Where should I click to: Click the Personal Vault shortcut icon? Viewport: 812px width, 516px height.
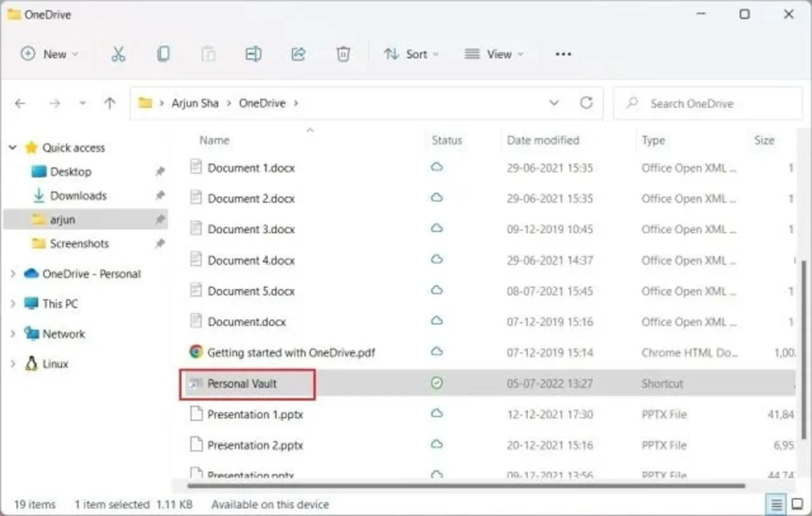click(x=196, y=383)
